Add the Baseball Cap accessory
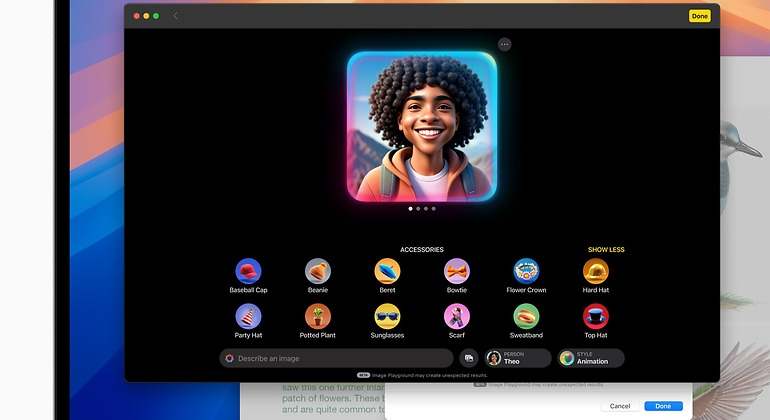This screenshot has height=420, width=770. (248, 271)
